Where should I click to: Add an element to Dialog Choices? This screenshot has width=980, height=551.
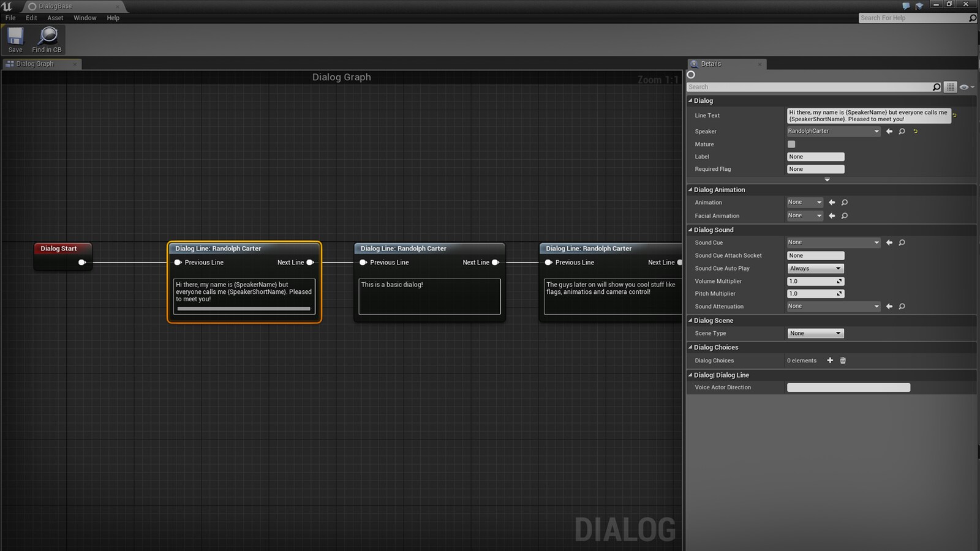click(830, 361)
